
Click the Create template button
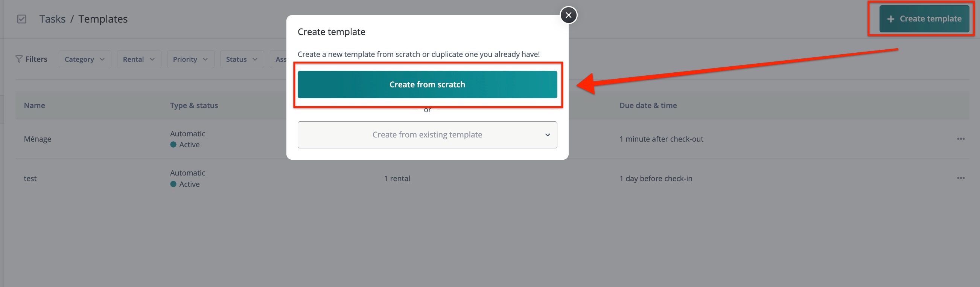pyautogui.click(x=924, y=19)
